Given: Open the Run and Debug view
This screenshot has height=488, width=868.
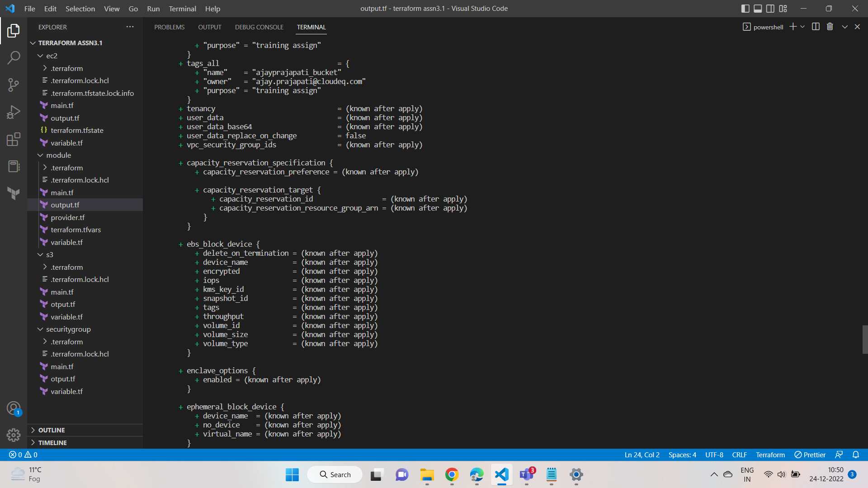Looking at the screenshot, I should (14, 112).
